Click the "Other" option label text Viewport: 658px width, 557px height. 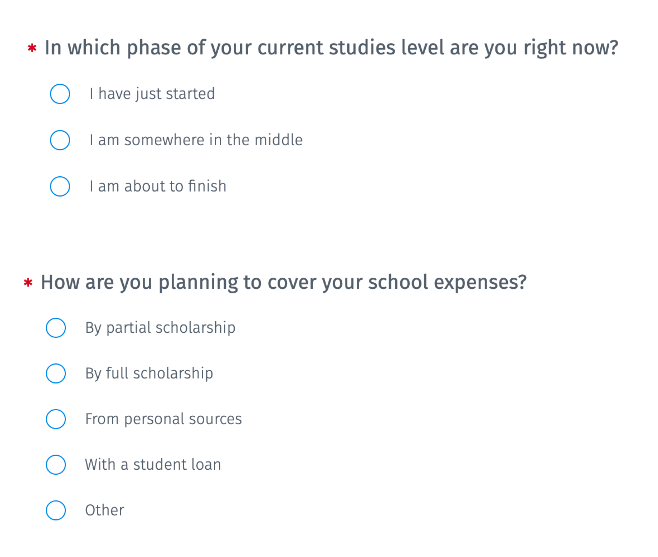coord(104,511)
